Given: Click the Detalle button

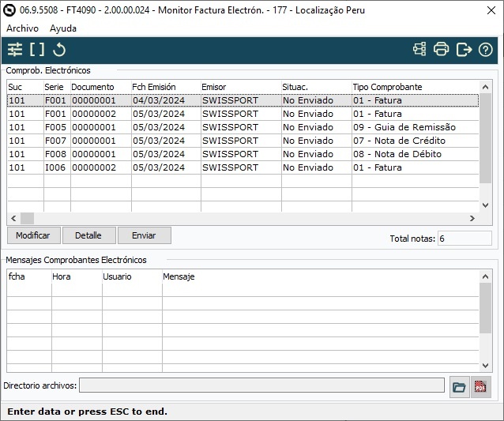Looking at the screenshot, I should [x=88, y=235].
